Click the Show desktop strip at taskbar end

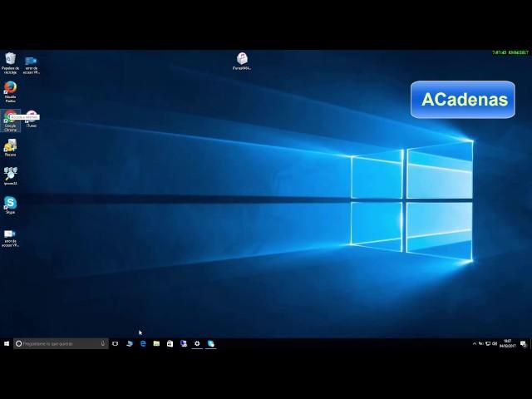530,343
